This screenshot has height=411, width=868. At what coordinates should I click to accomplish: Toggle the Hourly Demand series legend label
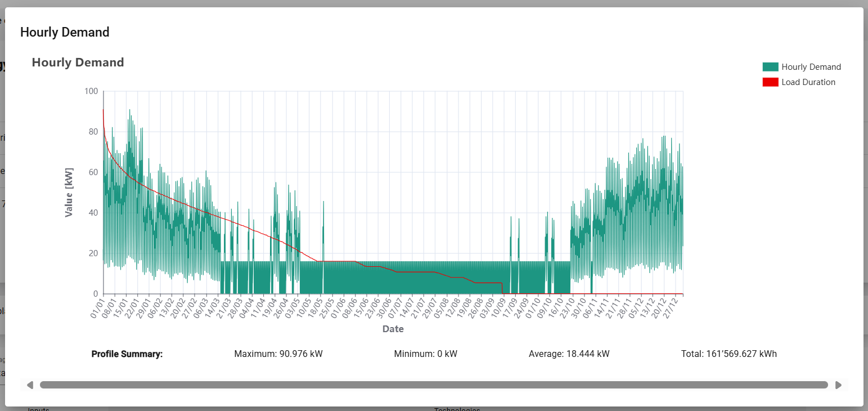point(811,67)
